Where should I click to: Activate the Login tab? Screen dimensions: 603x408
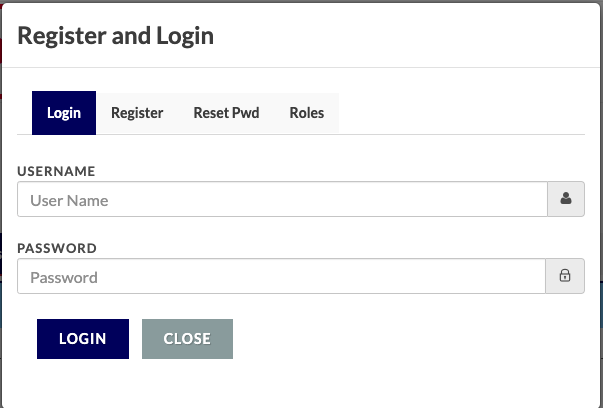[x=64, y=113]
